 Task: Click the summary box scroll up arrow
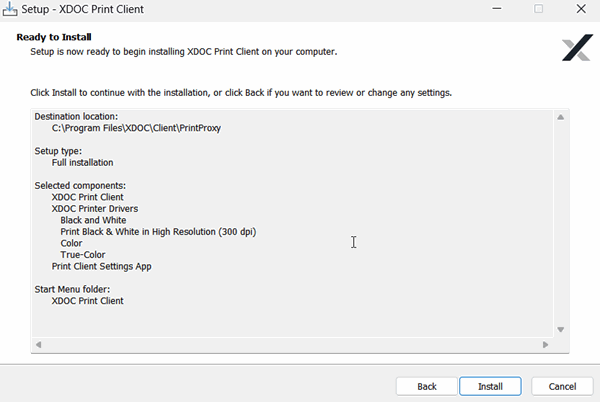(x=560, y=119)
